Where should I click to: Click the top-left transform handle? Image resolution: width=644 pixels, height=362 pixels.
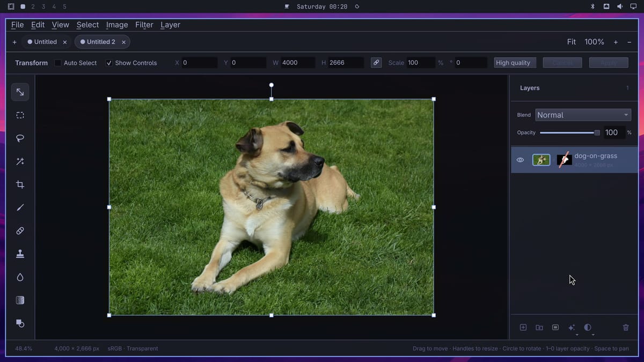(x=109, y=99)
